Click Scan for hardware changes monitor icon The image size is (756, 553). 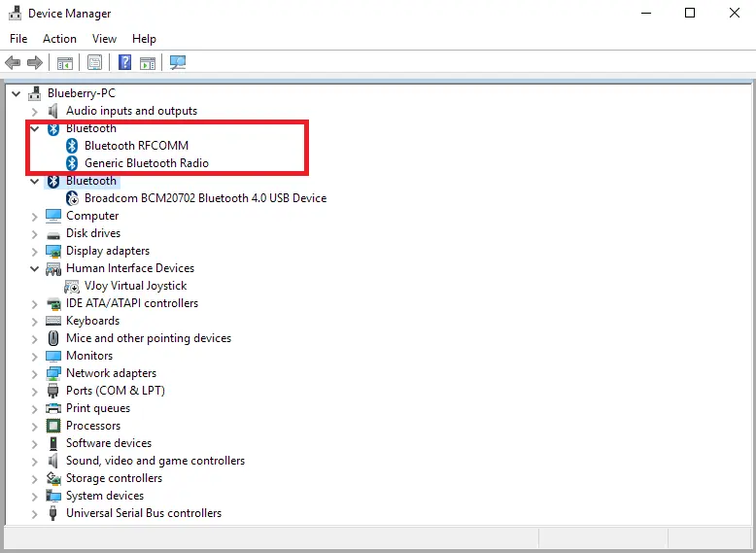click(178, 62)
